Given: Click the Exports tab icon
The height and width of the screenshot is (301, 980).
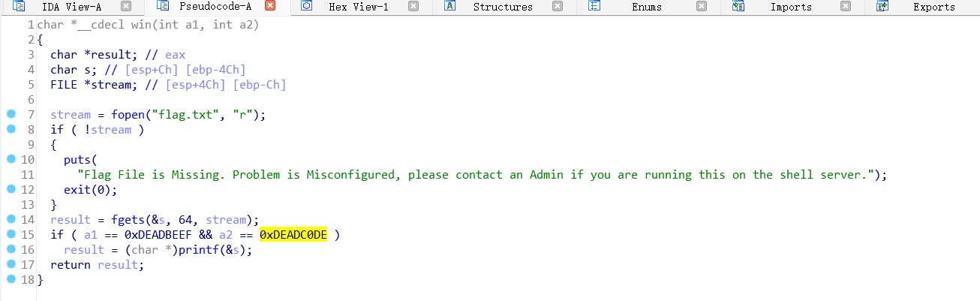Looking at the screenshot, I should [x=882, y=7].
